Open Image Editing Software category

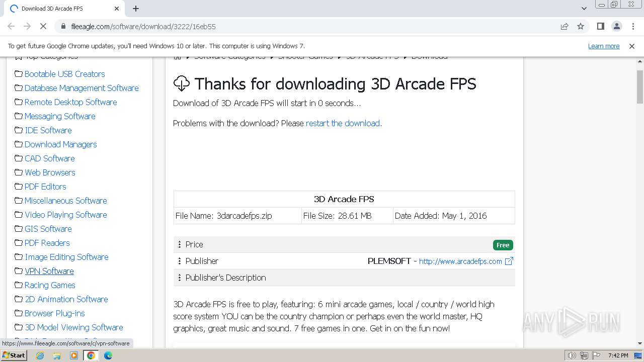click(67, 257)
